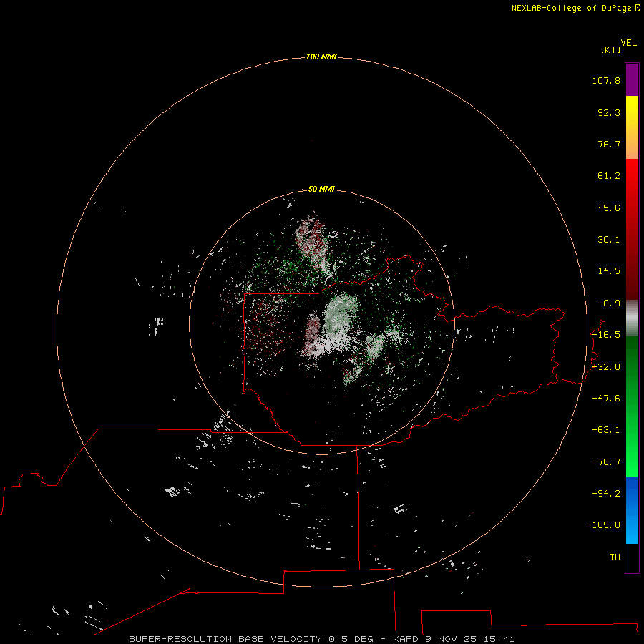Click the NEXLAB-College of DuPage watermark text
The image size is (644, 644).
pos(575,8)
